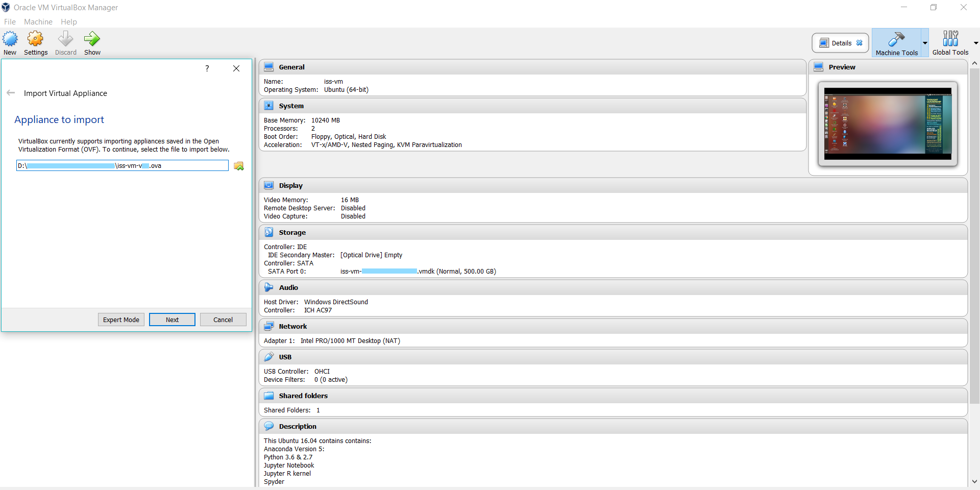Click the Windows DirectSound host driver text
This screenshot has height=490, width=980.
pos(336,302)
